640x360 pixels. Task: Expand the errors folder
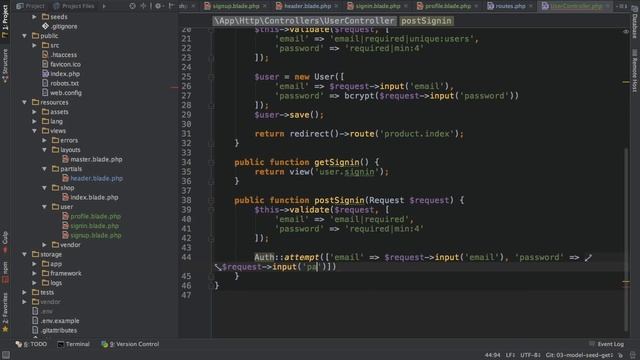[x=44, y=140]
